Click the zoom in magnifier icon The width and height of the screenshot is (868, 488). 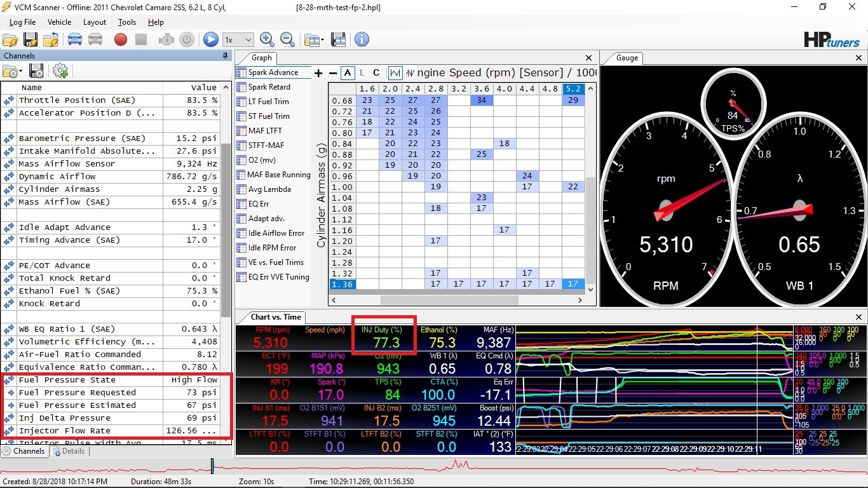tap(267, 39)
